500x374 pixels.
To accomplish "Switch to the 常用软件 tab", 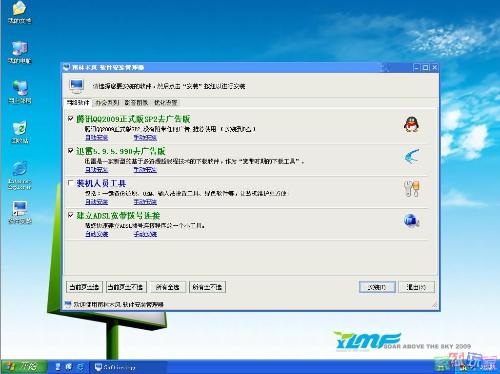I will click(78, 103).
